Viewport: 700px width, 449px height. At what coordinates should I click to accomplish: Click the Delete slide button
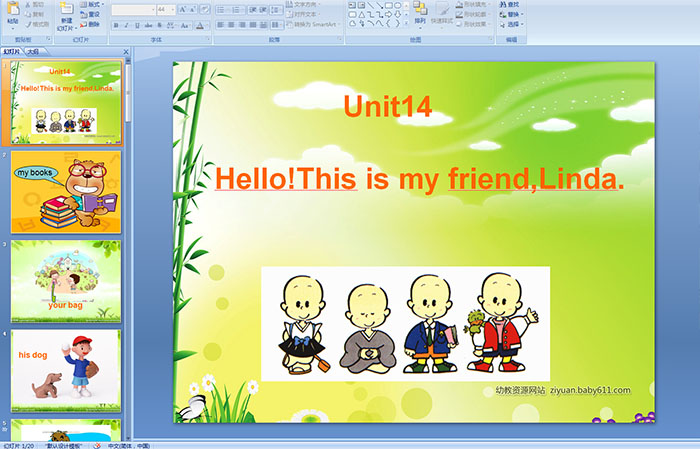point(90,24)
